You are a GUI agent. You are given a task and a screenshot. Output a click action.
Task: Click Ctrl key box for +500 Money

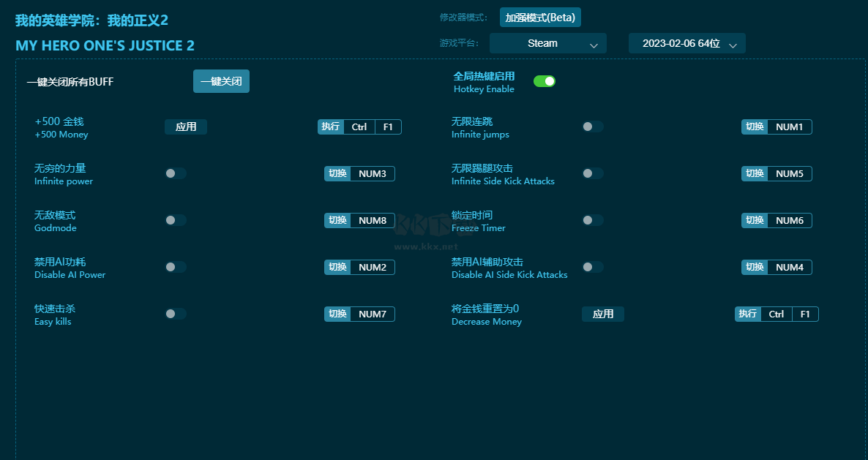tap(359, 127)
